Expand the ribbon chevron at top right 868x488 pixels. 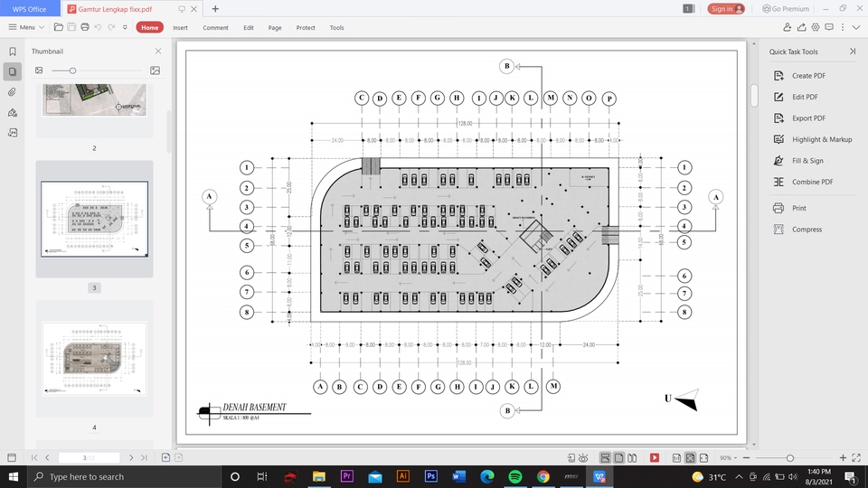(856, 27)
